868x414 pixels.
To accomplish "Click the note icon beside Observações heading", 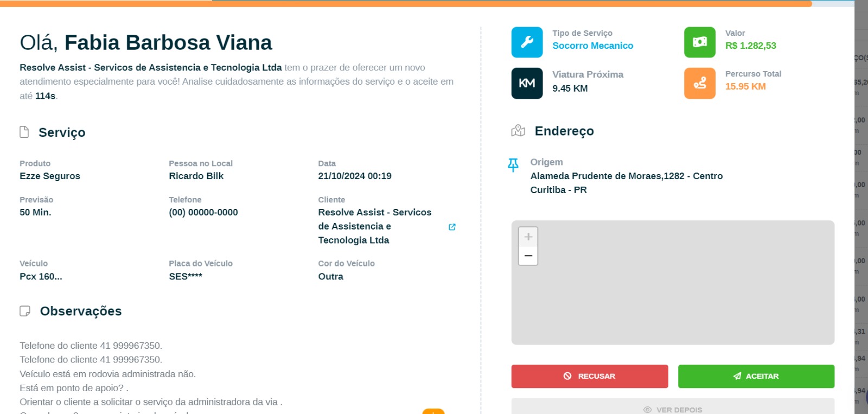I will coord(25,311).
